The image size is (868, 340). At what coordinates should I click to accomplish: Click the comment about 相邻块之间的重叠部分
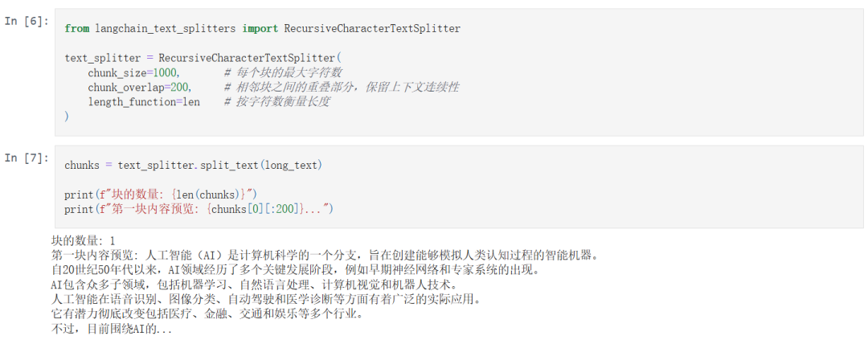342,88
